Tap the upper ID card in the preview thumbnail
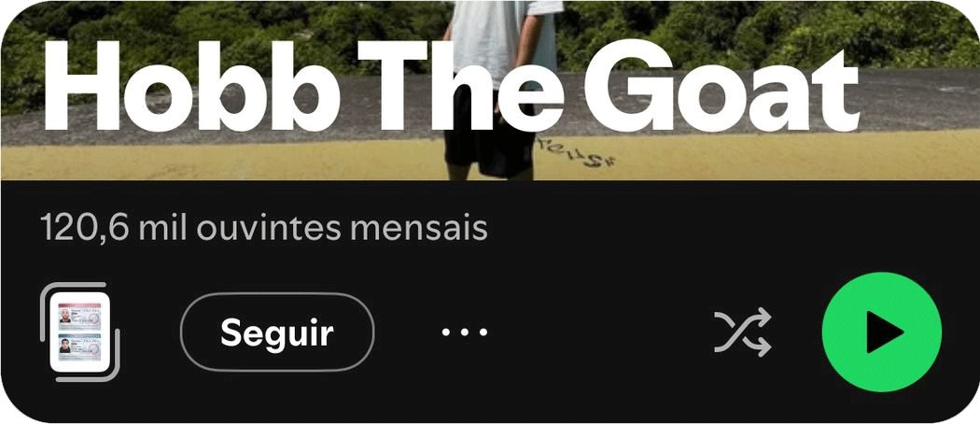The height and width of the screenshot is (424, 980). (79, 314)
